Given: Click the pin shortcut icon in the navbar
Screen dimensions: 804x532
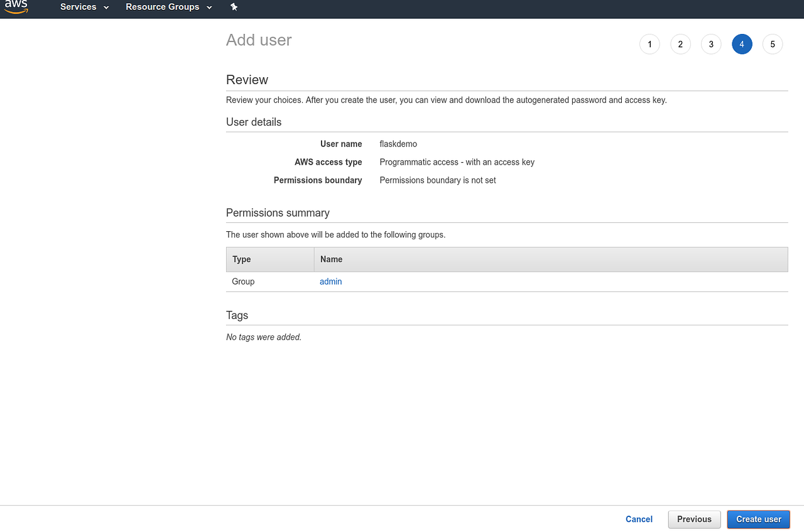Looking at the screenshot, I should tap(234, 8).
